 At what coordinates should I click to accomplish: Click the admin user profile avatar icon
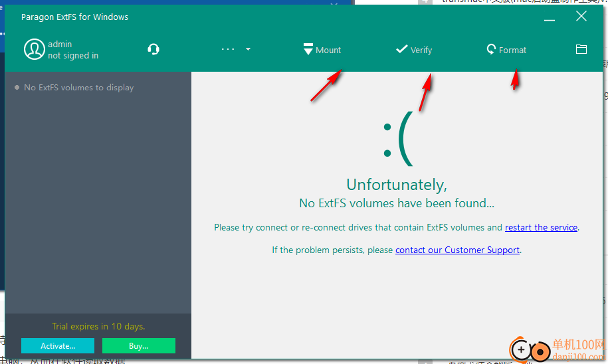click(34, 49)
